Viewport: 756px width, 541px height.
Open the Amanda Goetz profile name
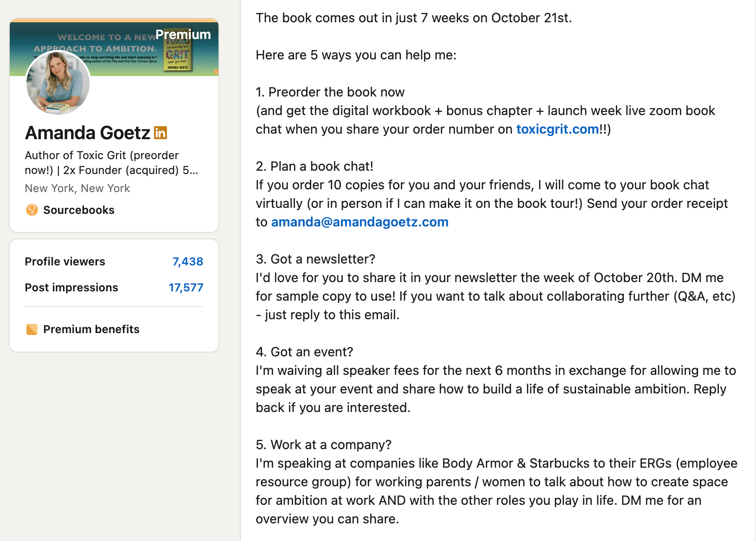[88, 133]
